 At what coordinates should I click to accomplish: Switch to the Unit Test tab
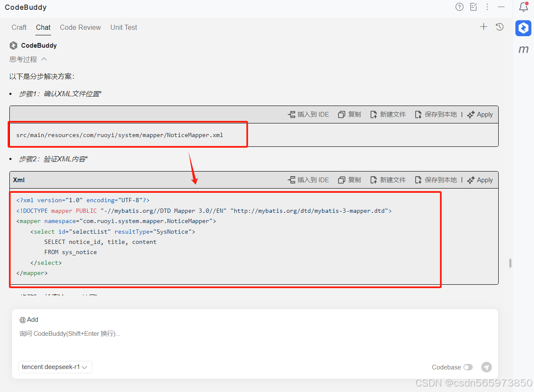click(x=124, y=27)
